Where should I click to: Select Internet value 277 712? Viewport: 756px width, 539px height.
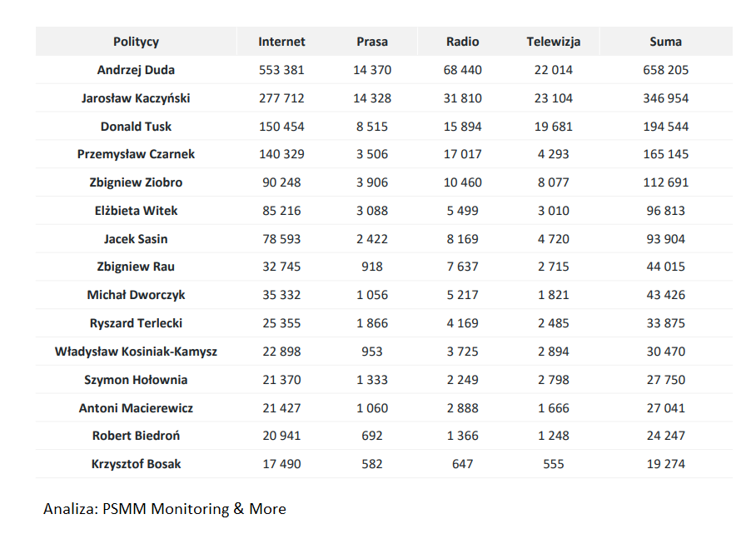281,98
